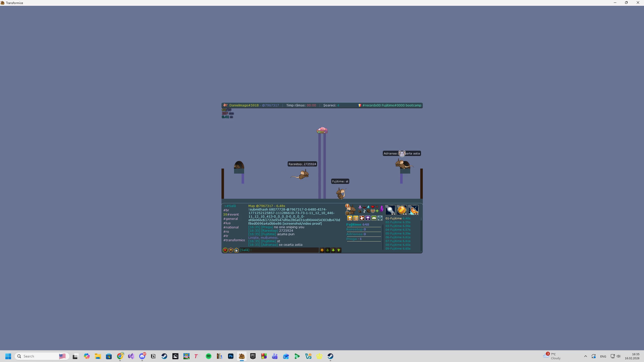644x362 pixels.
Task: Click the mouse face emote icon
Action: pyautogui.click(x=373, y=211)
